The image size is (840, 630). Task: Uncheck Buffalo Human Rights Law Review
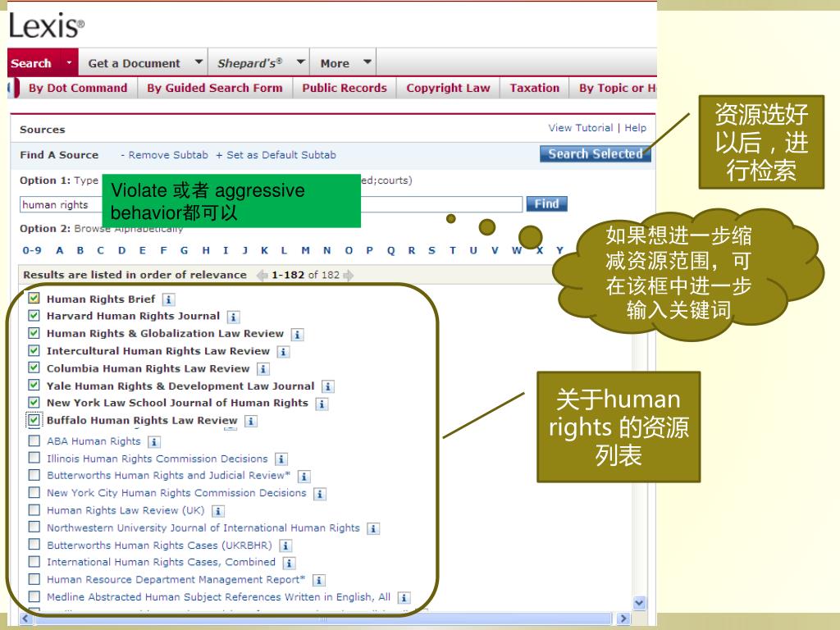(34, 419)
